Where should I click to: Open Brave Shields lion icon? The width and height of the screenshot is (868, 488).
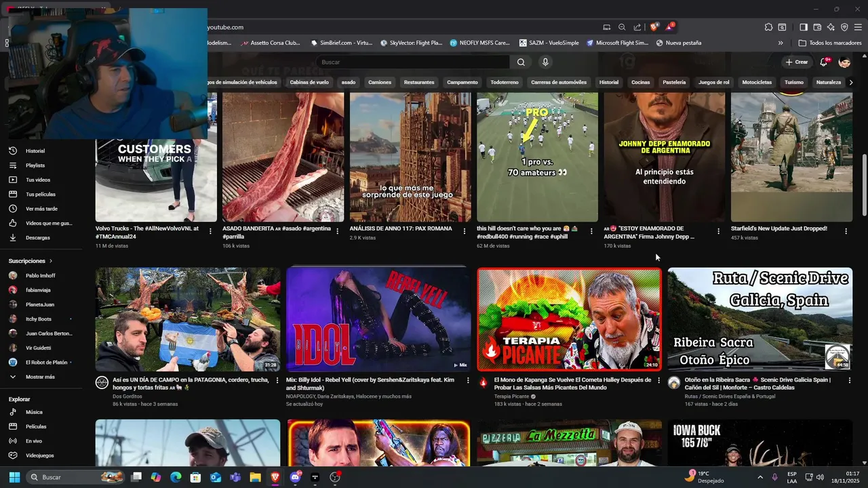coord(654,27)
